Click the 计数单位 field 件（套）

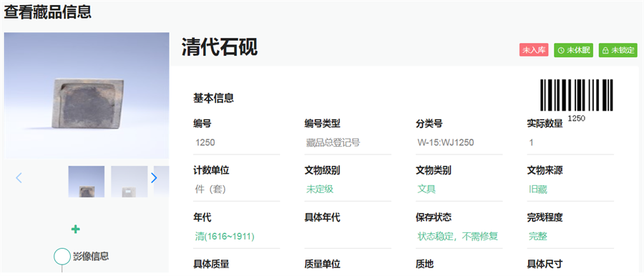click(237, 189)
